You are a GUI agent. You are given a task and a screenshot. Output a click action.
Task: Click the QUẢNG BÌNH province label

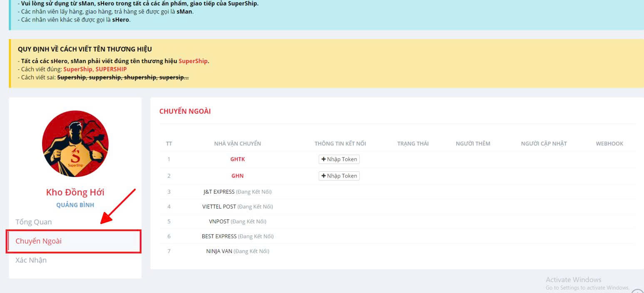click(75, 205)
